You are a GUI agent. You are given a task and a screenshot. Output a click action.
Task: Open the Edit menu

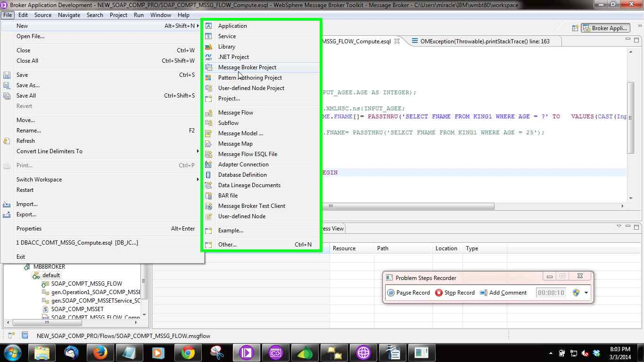coord(23,15)
